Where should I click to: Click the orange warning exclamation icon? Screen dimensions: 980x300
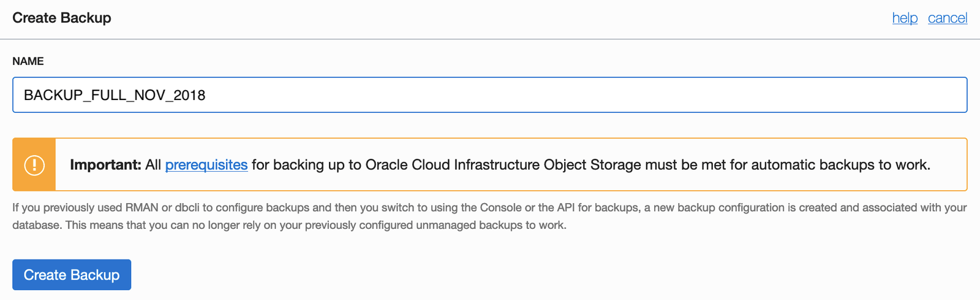pyautogui.click(x=34, y=164)
